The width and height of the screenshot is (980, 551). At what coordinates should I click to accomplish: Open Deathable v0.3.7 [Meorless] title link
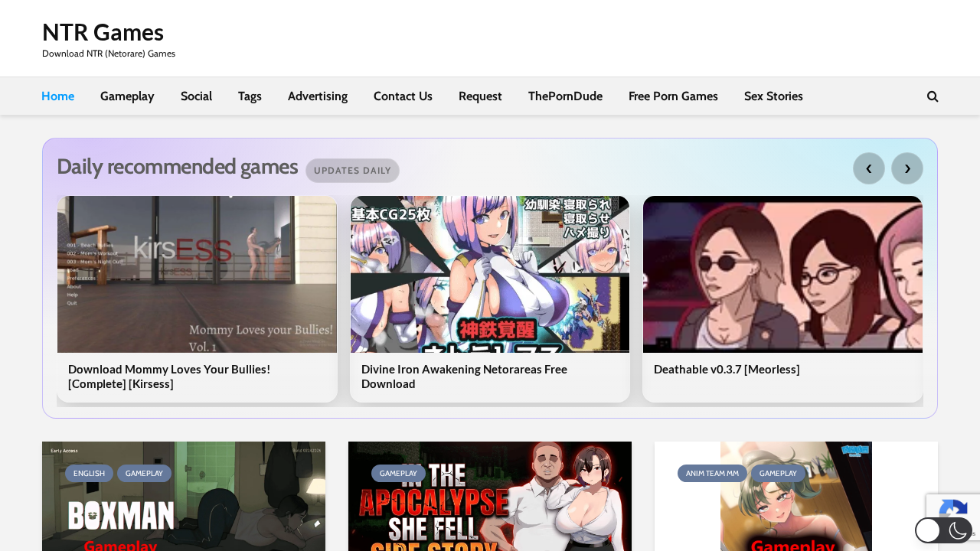727,369
